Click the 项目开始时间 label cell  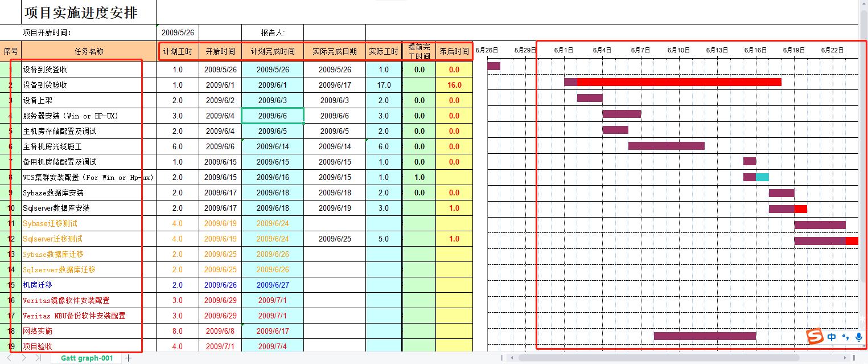(89, 33)
